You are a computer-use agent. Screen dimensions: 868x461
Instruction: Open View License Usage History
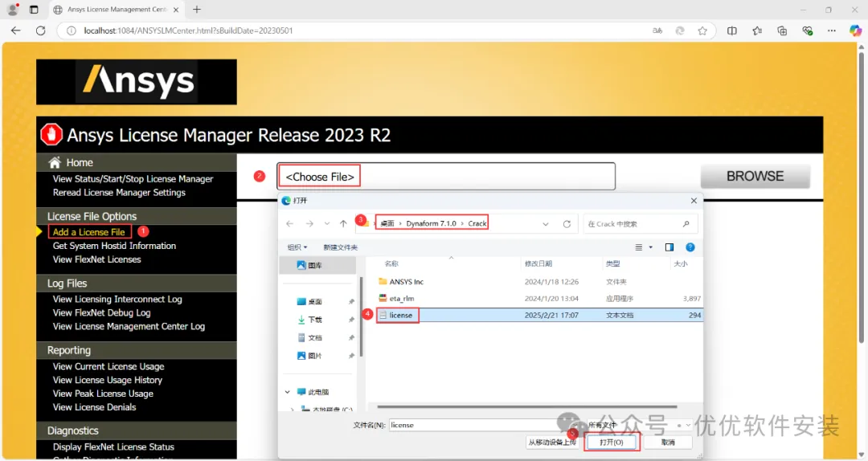[x=108, y=380]
